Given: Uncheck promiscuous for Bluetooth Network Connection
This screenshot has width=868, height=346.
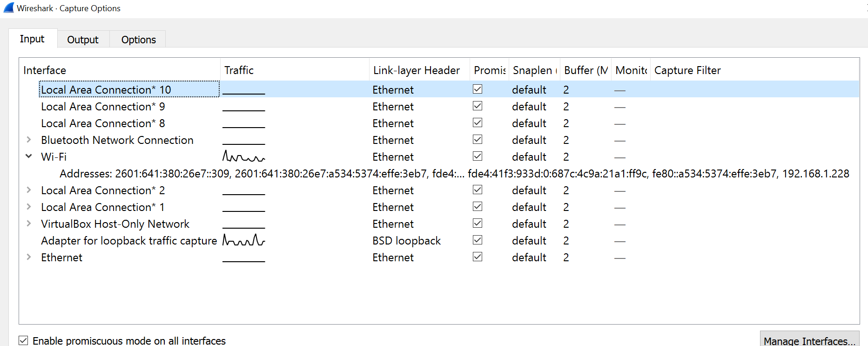Looking at the screenshot, I should [478, 139].
